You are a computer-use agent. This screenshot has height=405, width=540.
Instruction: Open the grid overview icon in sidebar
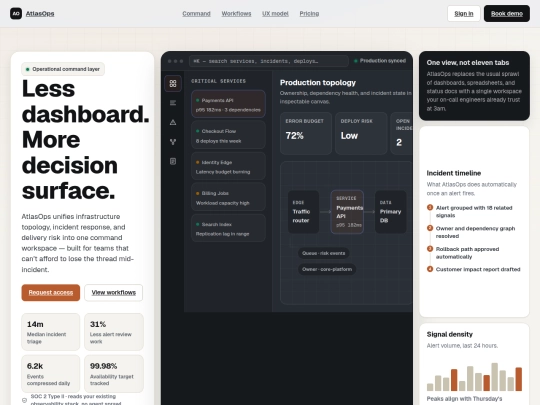[173, 83]
